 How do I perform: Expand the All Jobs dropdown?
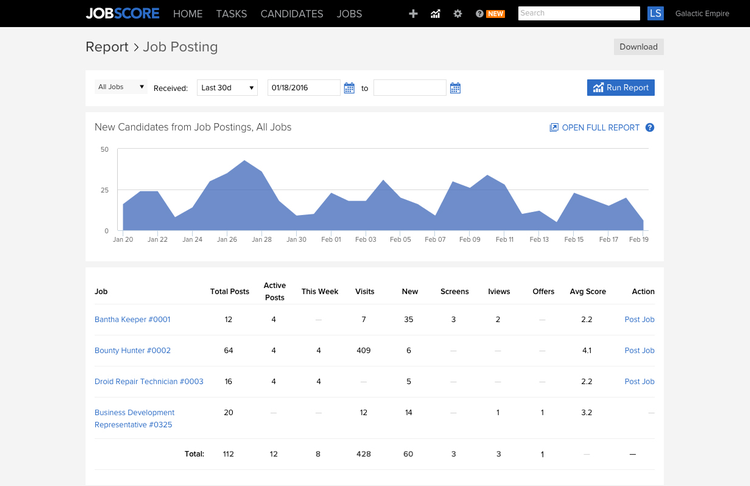[x=121, y=87]
